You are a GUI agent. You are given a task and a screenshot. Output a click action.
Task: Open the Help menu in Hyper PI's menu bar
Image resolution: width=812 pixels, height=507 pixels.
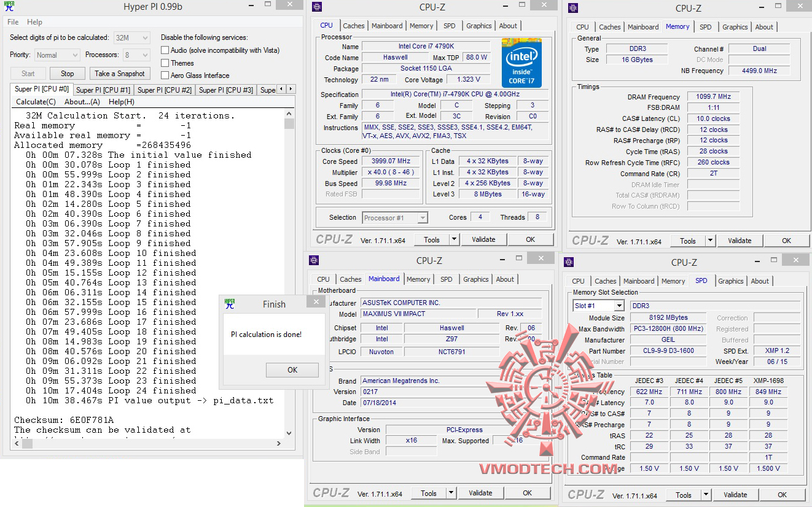tap(34, 22)
